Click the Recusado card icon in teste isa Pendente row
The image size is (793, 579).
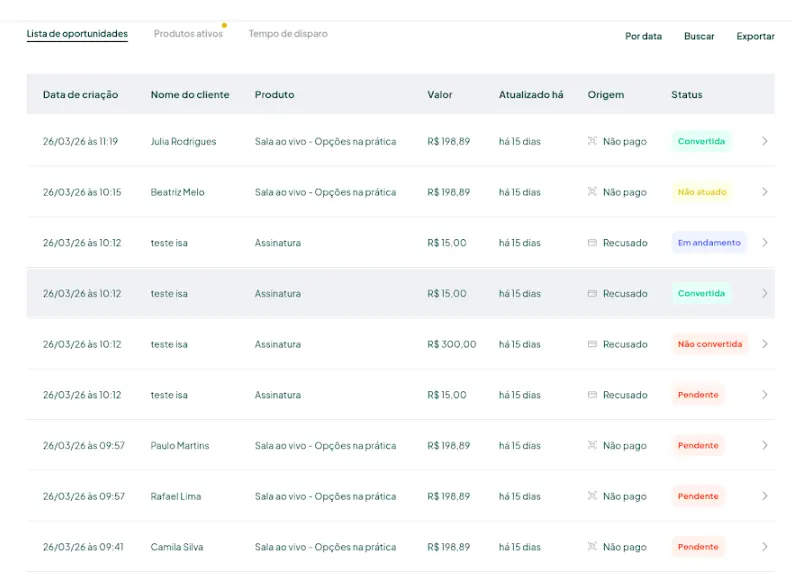(592, 394)
